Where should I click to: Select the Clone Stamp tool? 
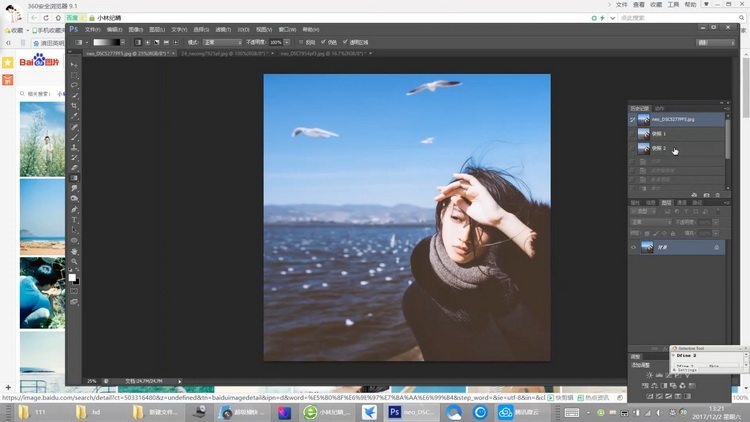pos(74,147)
